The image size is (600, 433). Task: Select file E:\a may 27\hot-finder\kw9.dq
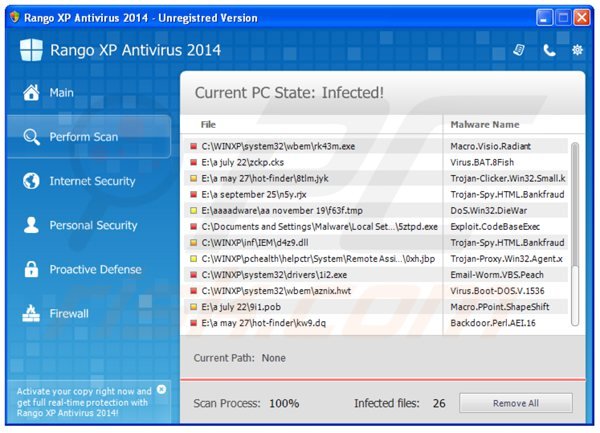(x=264, y=323)
